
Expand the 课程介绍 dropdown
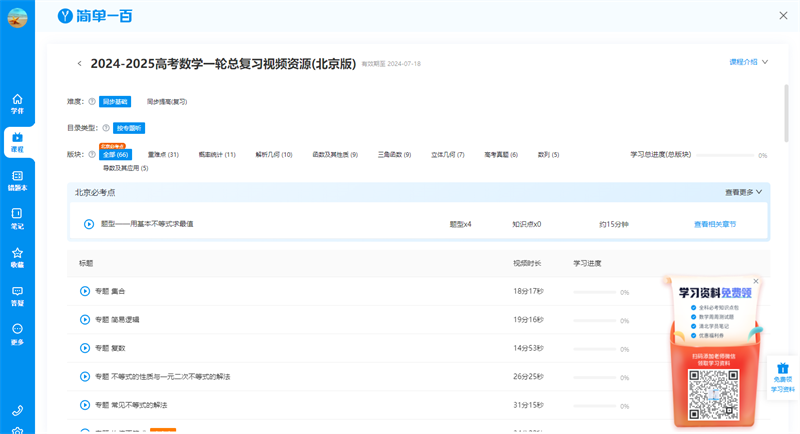tap(748, 62)
